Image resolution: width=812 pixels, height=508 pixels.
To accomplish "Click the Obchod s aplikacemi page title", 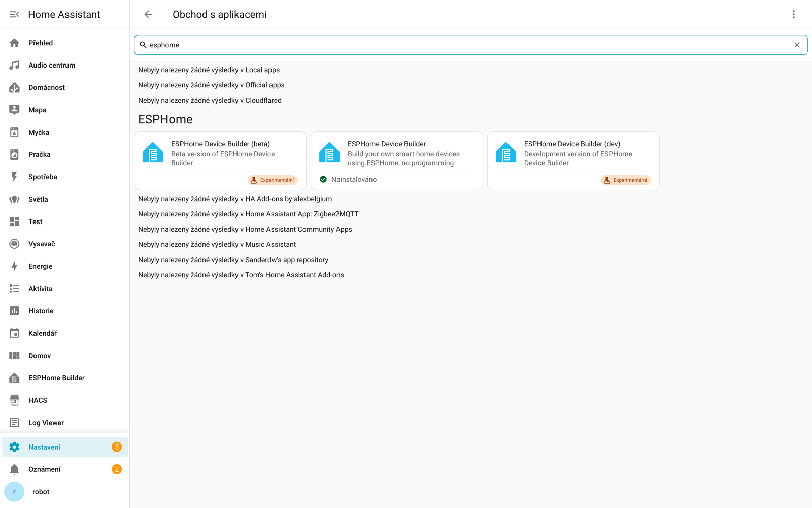I will click(220, 14).
